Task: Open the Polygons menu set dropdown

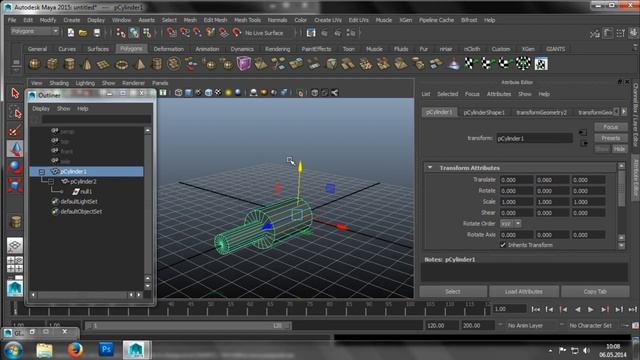Action: [35, 31]
